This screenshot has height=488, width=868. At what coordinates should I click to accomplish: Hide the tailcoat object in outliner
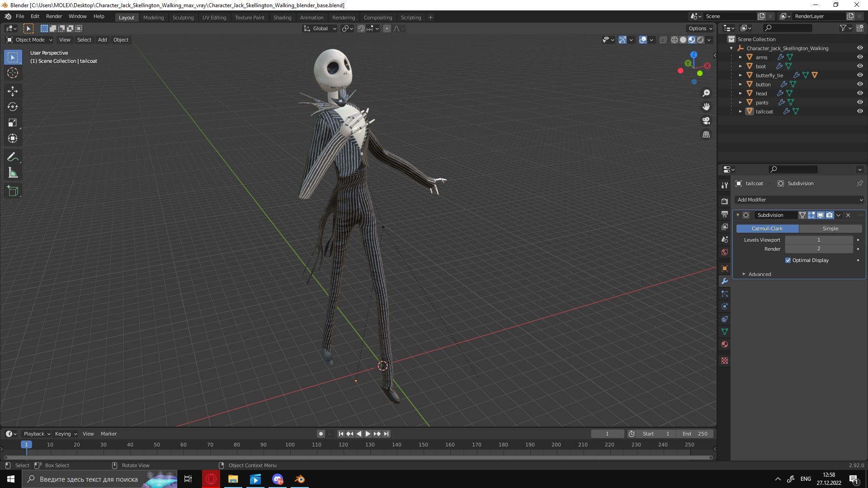(x=860, y=111)
